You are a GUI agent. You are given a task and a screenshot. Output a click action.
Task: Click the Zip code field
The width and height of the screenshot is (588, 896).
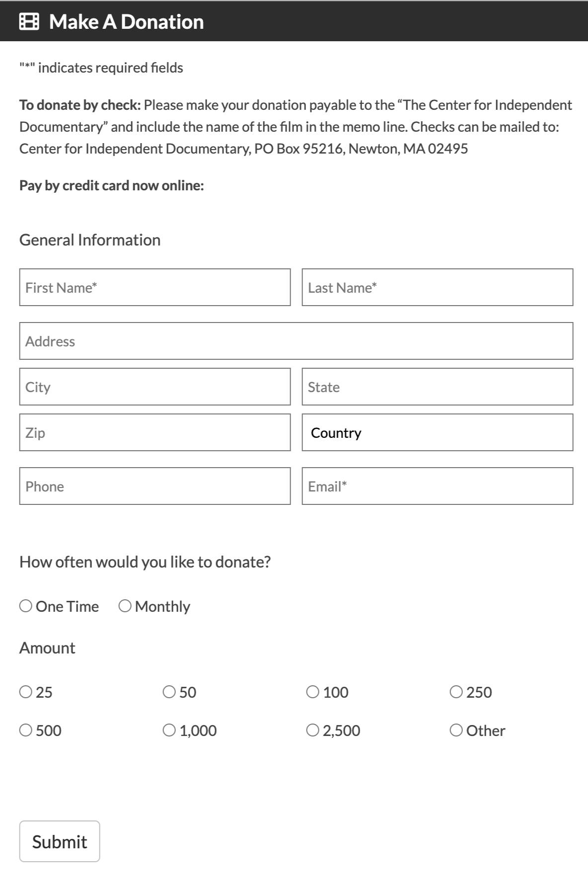[x=155, y=432]
